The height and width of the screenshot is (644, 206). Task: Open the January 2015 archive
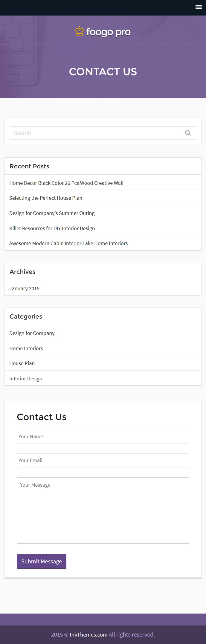tap(25, 288)
